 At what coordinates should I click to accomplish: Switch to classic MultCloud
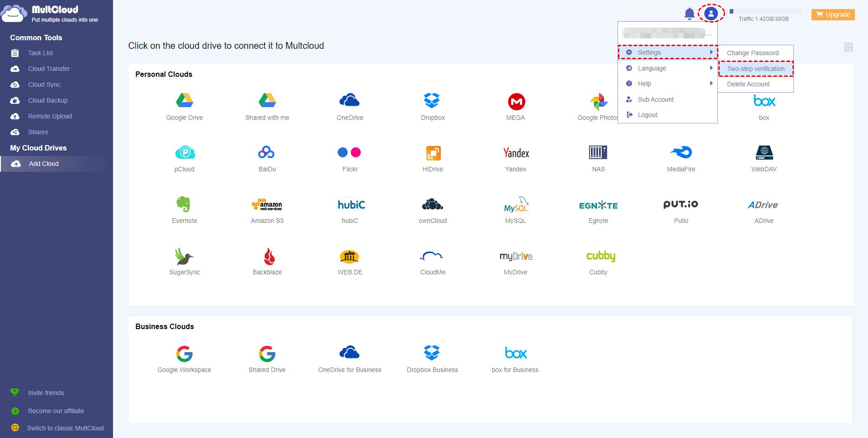tap(65, 428)
